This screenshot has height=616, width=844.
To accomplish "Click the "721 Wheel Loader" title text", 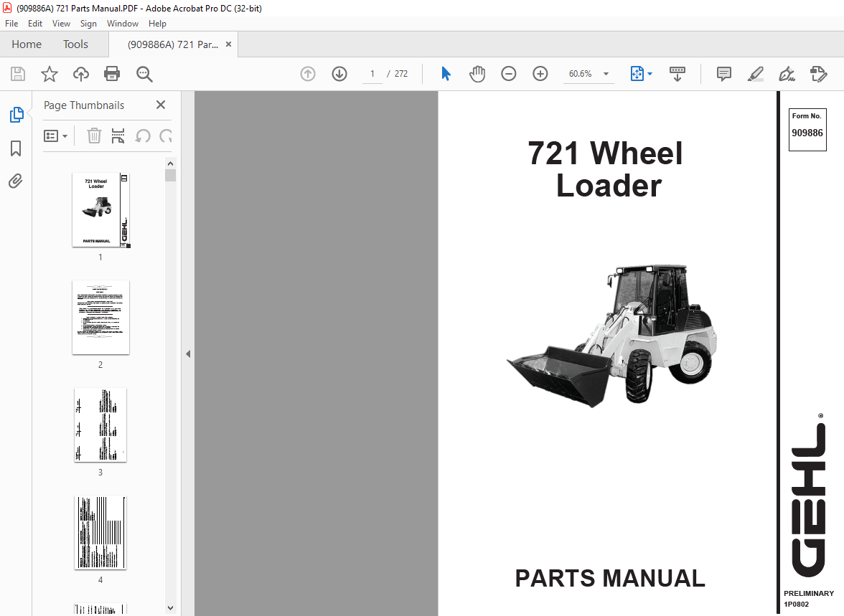I will (606, 169).
